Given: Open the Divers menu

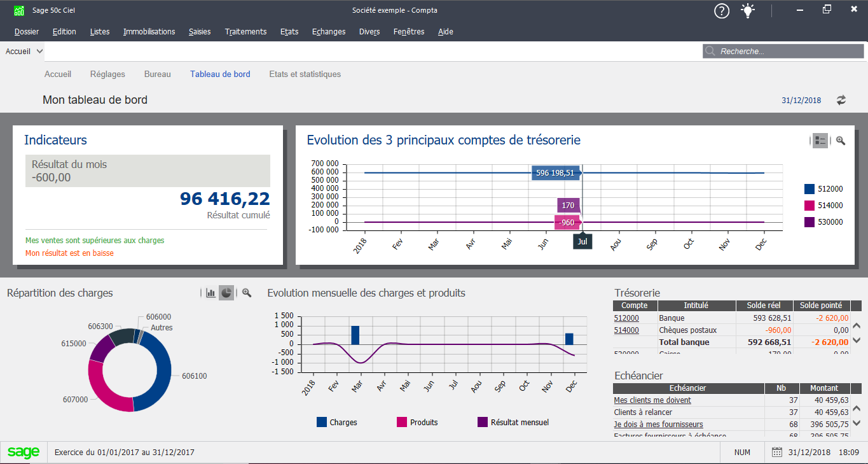Looking at the screenshot, I should (369, 32).
